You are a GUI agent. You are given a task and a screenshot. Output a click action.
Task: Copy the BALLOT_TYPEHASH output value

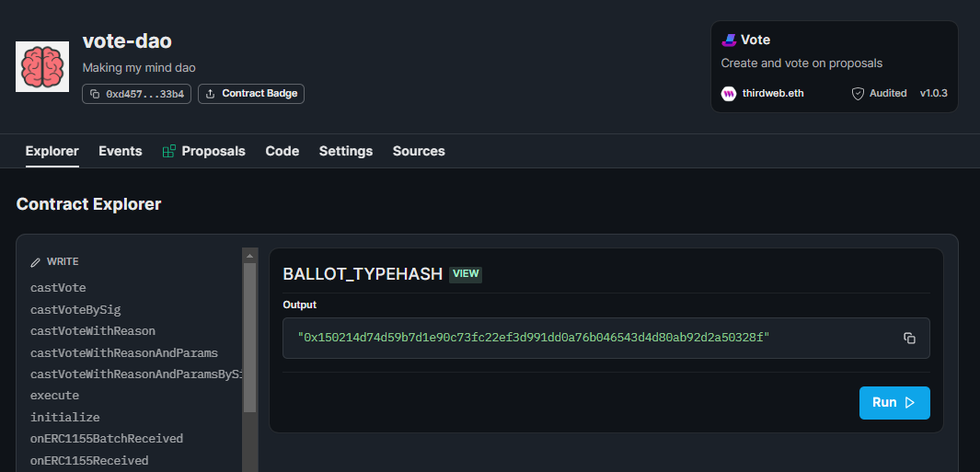point(909,339)
